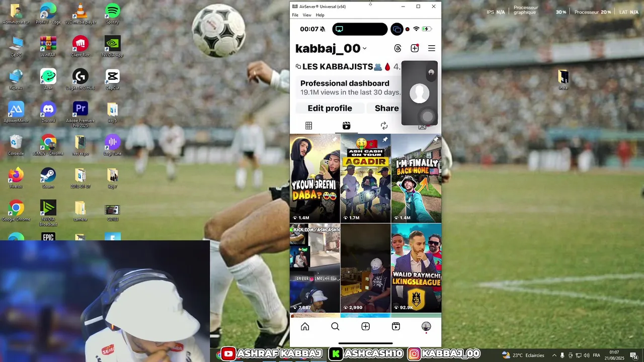Click the microphone tray icon
The image size is (644, 362).
pos(562,355)
